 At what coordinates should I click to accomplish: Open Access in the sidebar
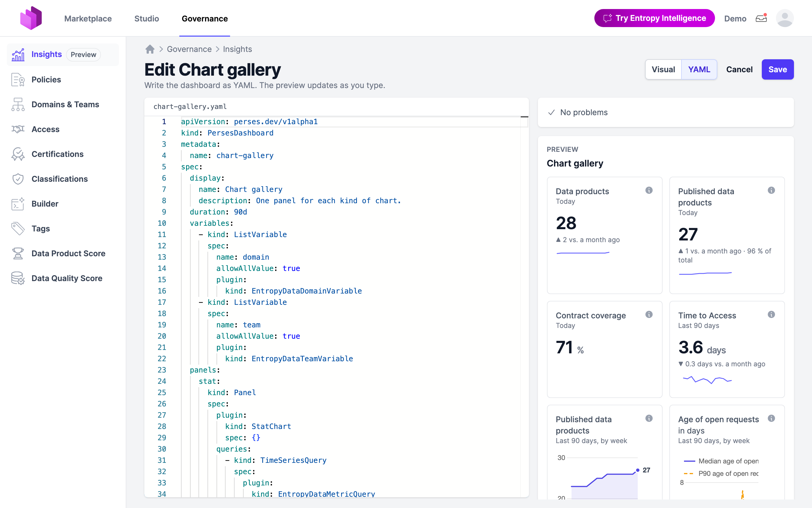(x=63, y=129)
